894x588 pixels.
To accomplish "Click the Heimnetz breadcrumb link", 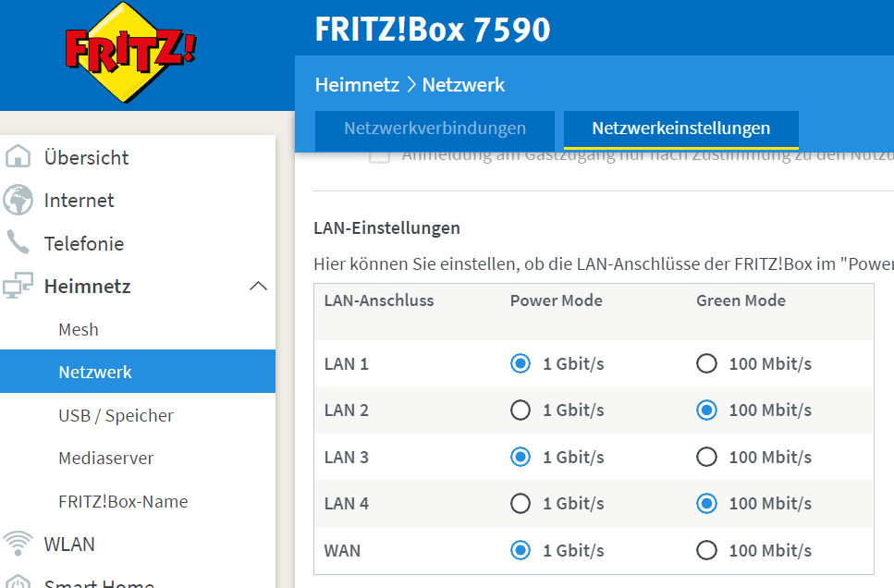I will [x=357, y=85].
